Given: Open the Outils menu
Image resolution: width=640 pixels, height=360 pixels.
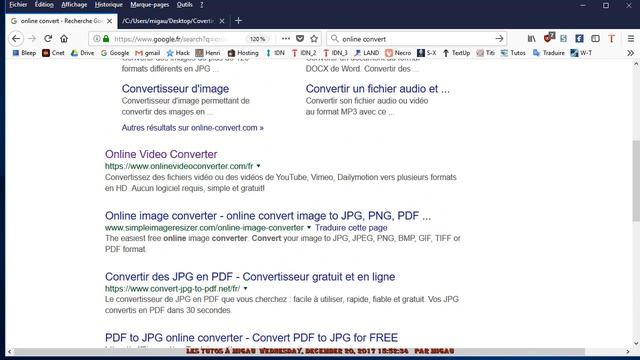Looking at the screenshot, I should click(184, 5).
